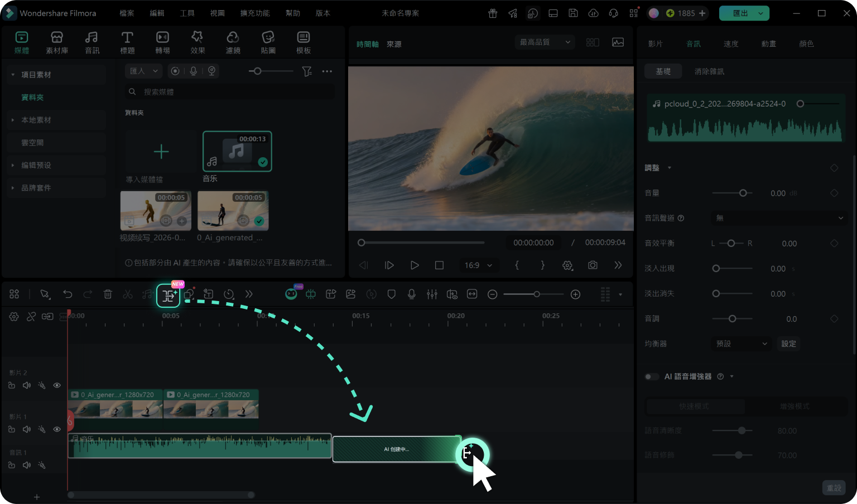
Task: Open the 轉場 transitions panel
Action: tap(162, 42)
